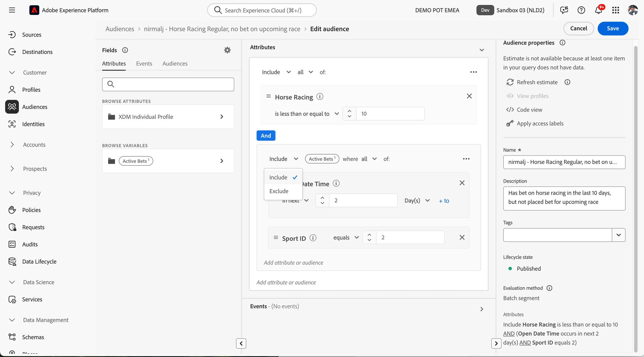Click Apply access labels
644x357 pixels.
coord(535,124)
